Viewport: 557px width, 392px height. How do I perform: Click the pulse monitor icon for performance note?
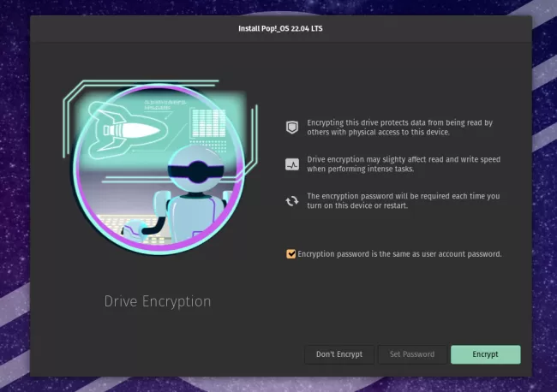click(x=292, y=164)
